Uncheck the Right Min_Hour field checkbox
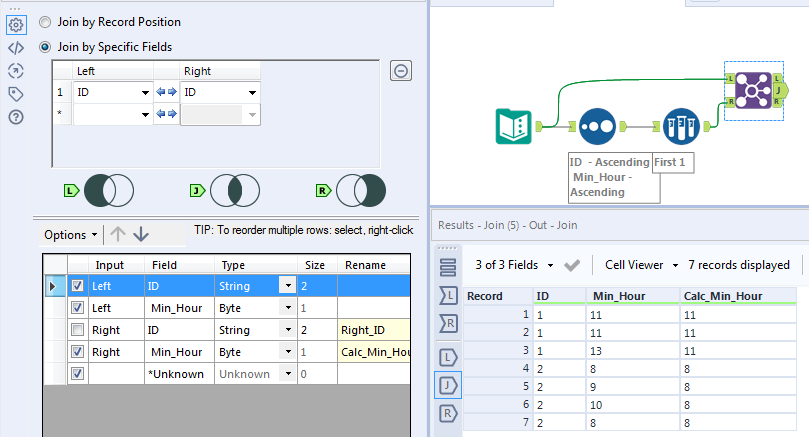The image size is (809, 437). tap(77, 351)
